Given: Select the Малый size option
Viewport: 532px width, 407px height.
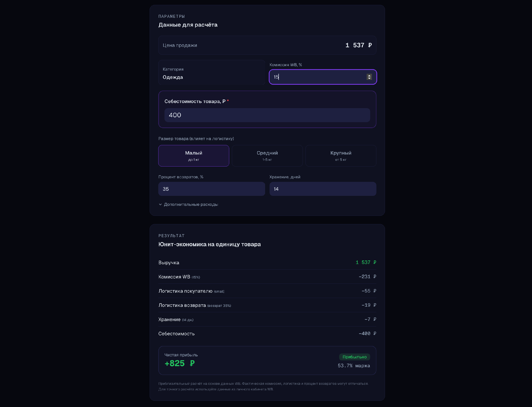Looking at the screenshot, I should pyautogui.click(x=194, y=156).
